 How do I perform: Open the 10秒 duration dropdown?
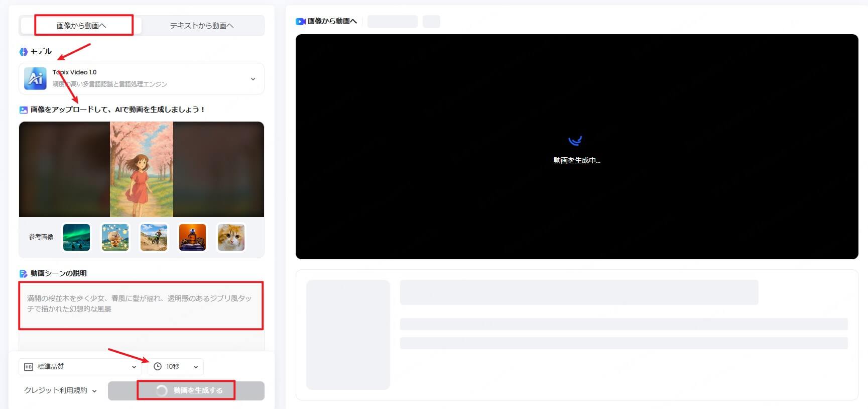pyautogui.click(x=176, y=367)
